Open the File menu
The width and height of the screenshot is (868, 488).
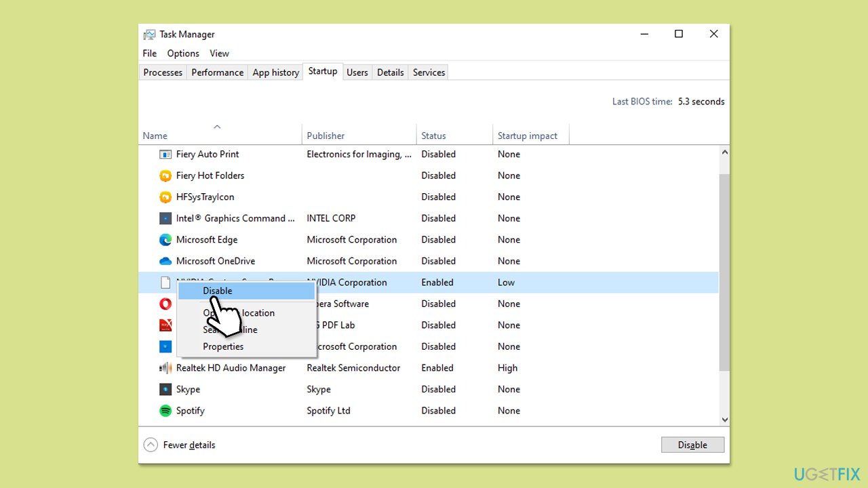150,54
